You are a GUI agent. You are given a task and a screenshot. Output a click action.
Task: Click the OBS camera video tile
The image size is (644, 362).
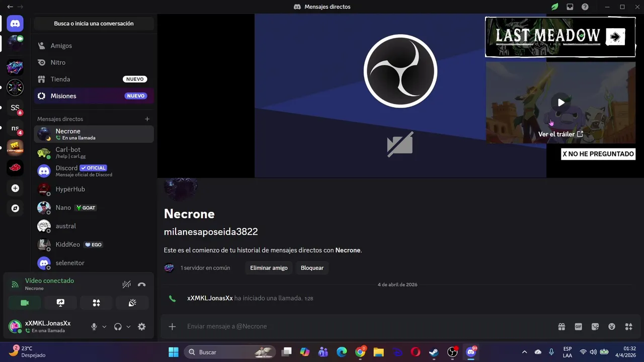400,96
